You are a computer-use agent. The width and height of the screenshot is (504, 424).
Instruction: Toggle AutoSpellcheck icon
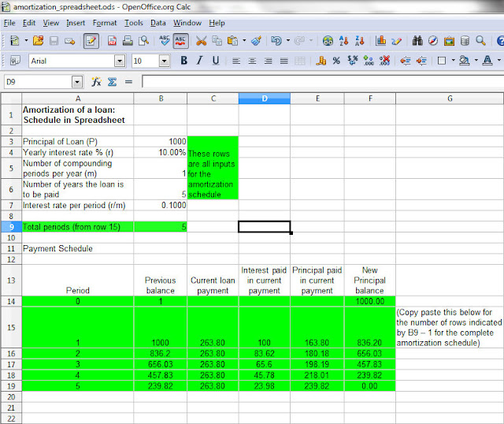click(180, 41)
